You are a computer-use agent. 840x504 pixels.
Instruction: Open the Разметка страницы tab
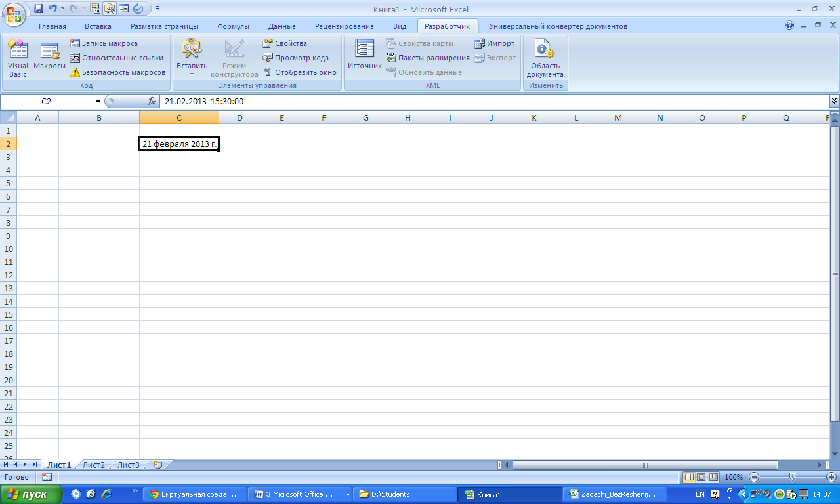pyautogui.click(x=164, y=26)
